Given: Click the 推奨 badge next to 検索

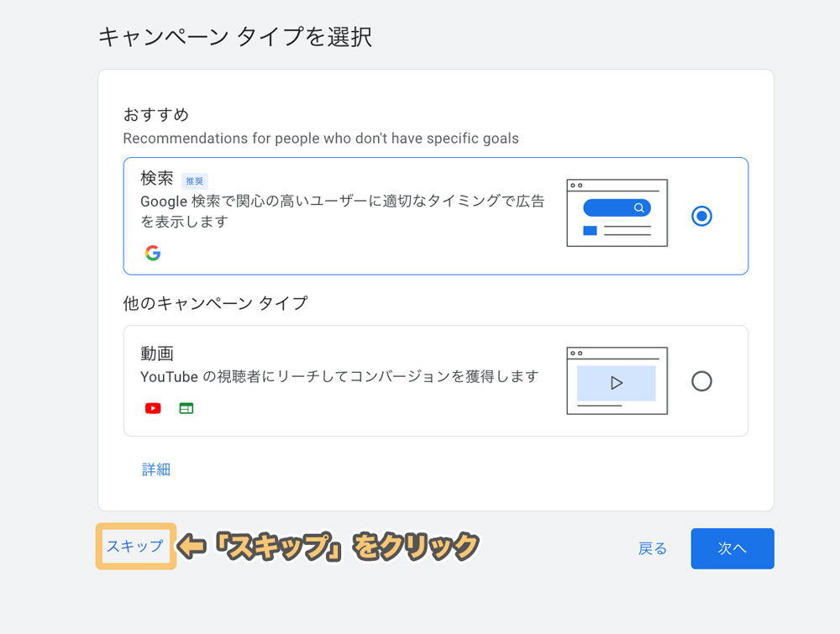Looking at the screenshot, I should click(x=194, y=181).
